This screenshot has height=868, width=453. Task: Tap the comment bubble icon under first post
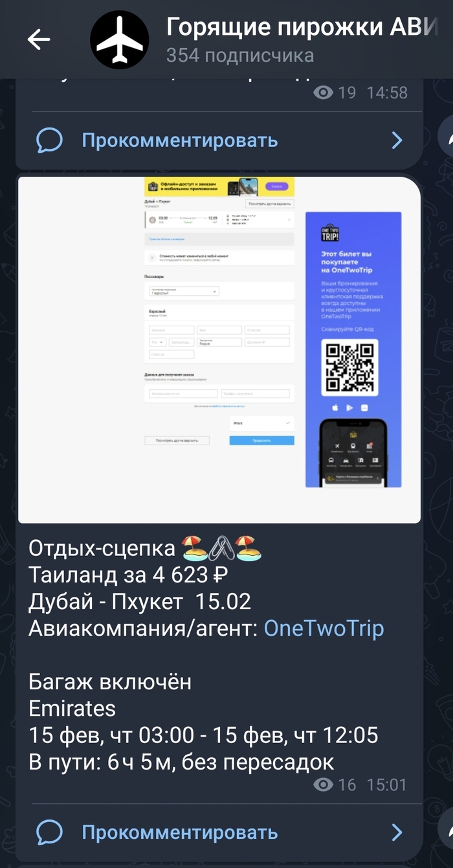pos(50,140)
